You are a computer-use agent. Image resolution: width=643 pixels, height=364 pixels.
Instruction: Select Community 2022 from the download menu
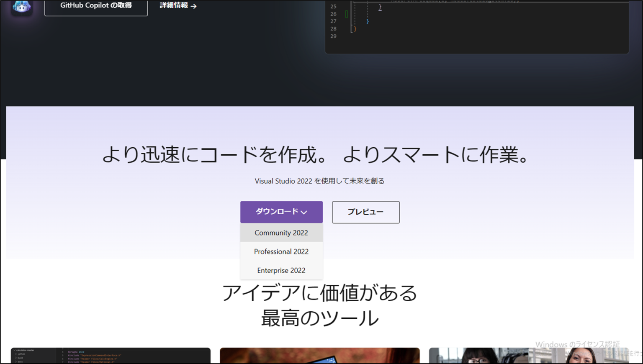click(281, 233)
